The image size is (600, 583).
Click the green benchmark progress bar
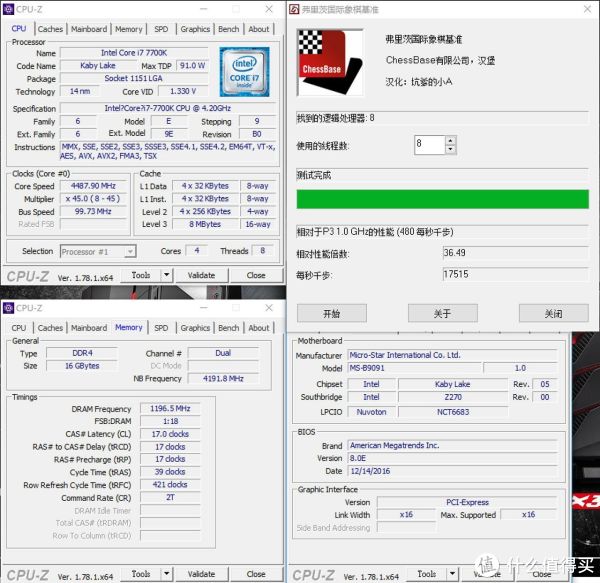(442, 199)
